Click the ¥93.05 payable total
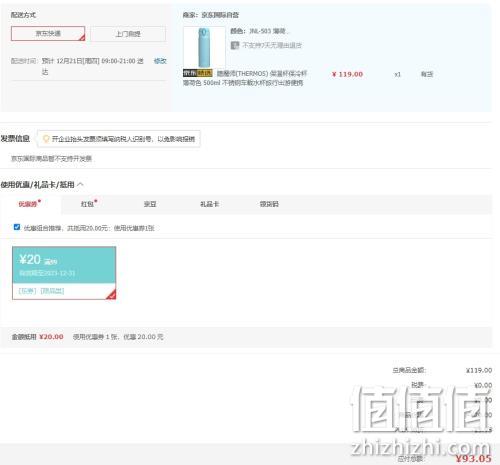This screenshot has width=500, height=465. pos(473,459)
